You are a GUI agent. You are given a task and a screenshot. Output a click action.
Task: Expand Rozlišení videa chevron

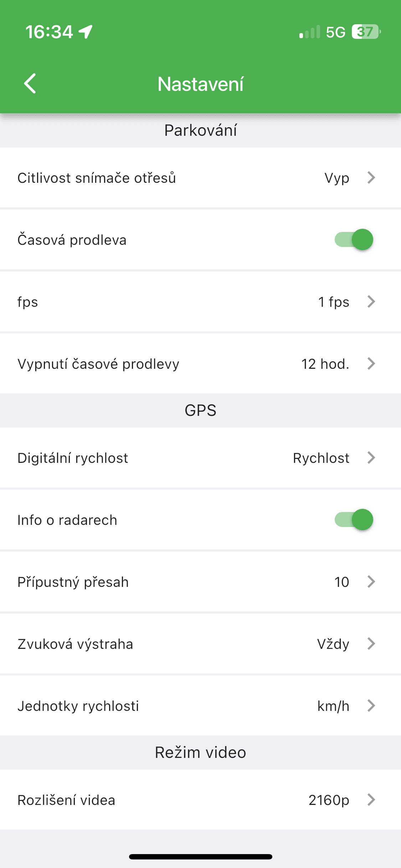tap(371, 800)
